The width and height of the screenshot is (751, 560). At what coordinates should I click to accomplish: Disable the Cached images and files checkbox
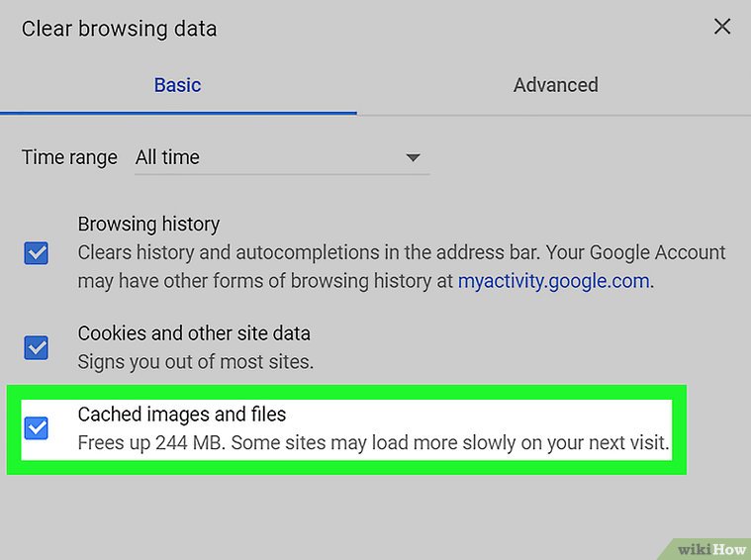click(37, 427)
